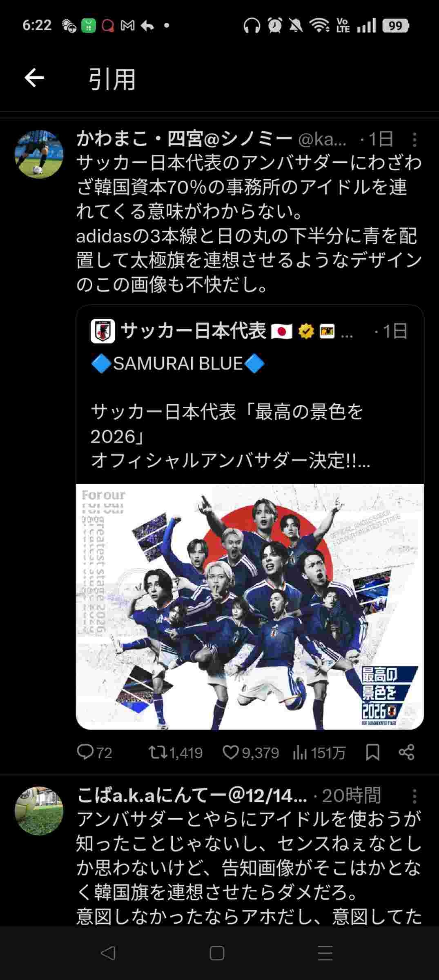Tap the back arrow next to 引用
The height and width of the screenshot is (980, 439).
click(x=34, y=78)
